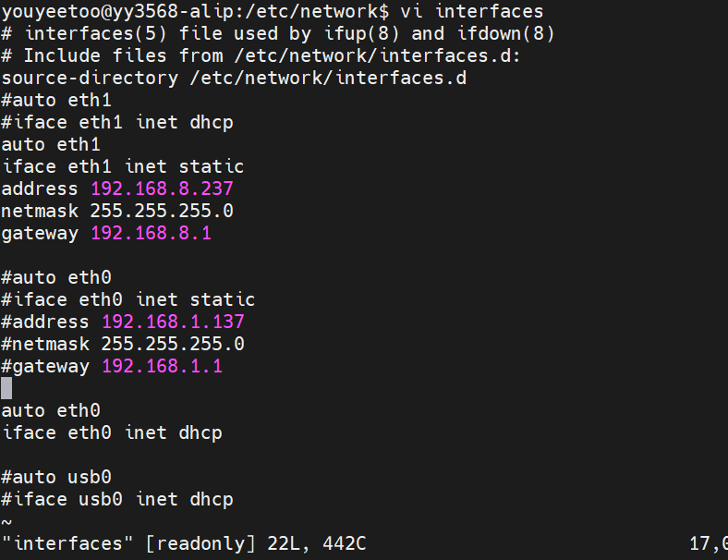Click the gray block cursor on the blank line
Image resolution: width=728 pixels, height=560 pixels.
[6, 388]
